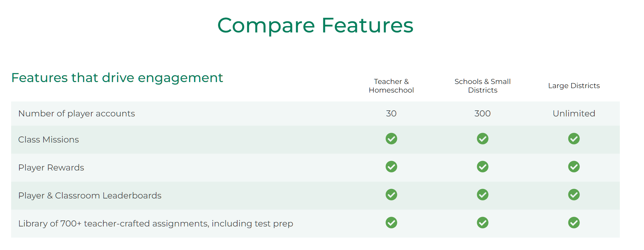644x250 pixels.
Task: Select the Large Districts column header
Action: point(574,86)
